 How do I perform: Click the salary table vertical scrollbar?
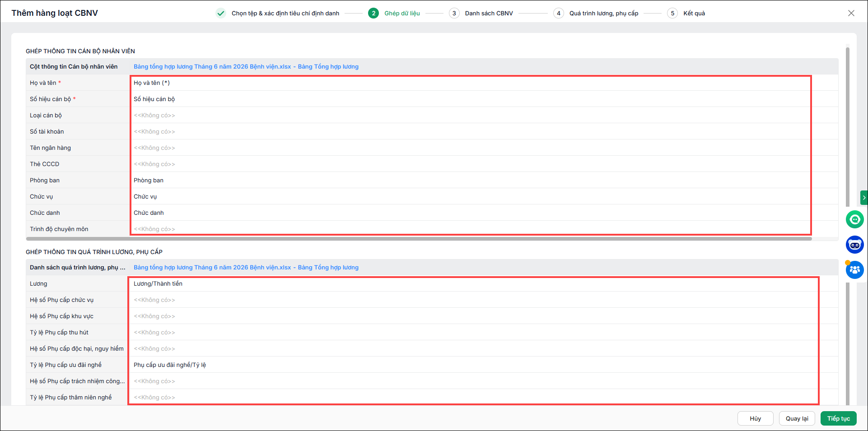848,343
